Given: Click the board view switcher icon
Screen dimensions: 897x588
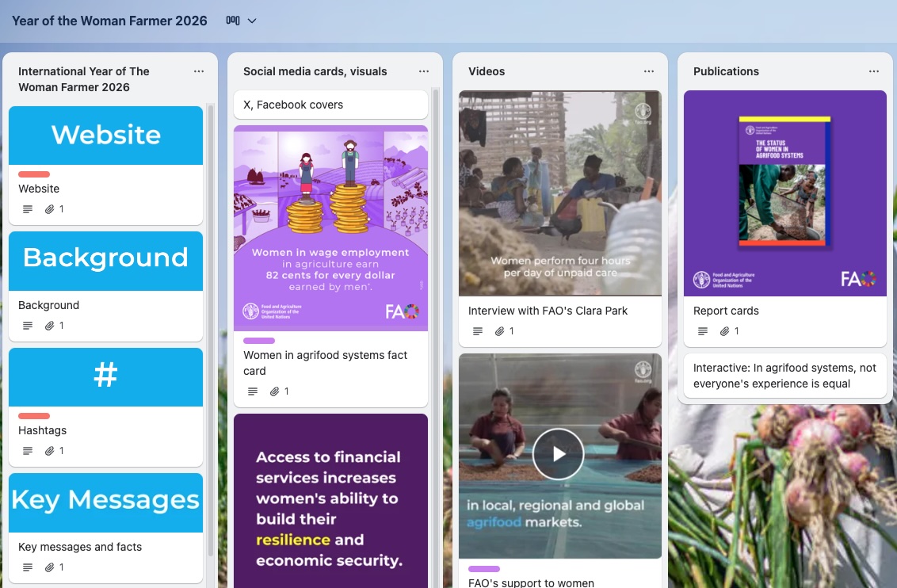Looking at the screenshot, I should (x=232, y=21).
